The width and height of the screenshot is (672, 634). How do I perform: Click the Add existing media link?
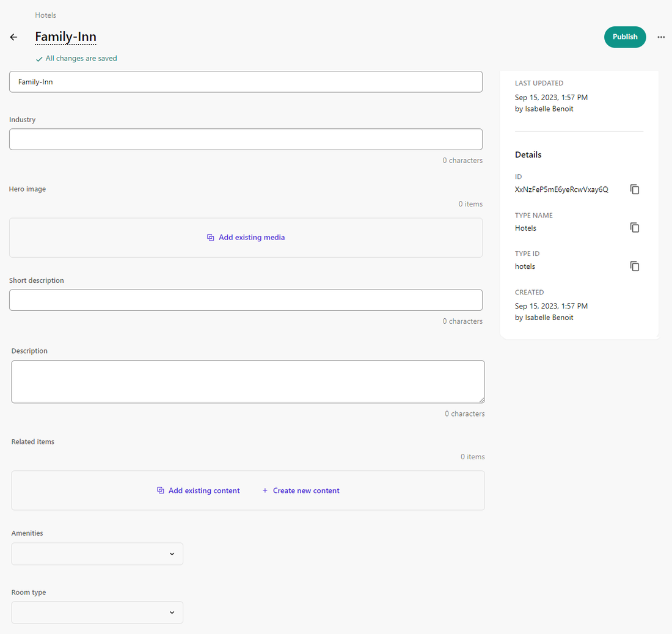pos(252,238)
